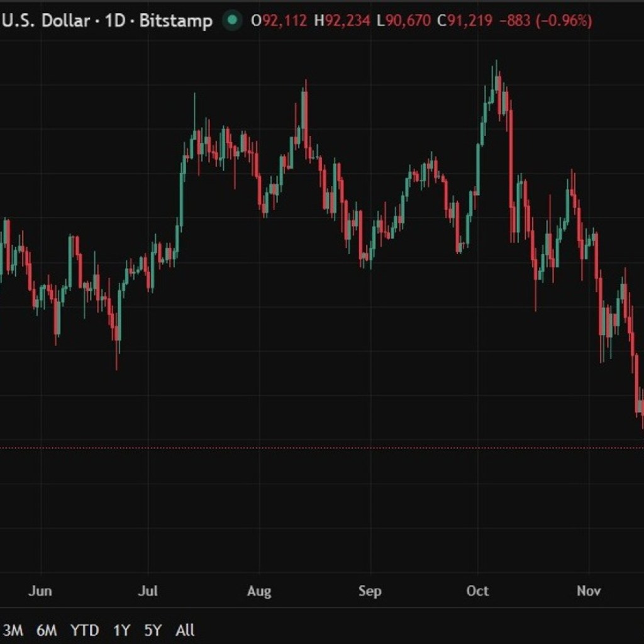
Task: Click the green market status dot icon
Action: 233,20
